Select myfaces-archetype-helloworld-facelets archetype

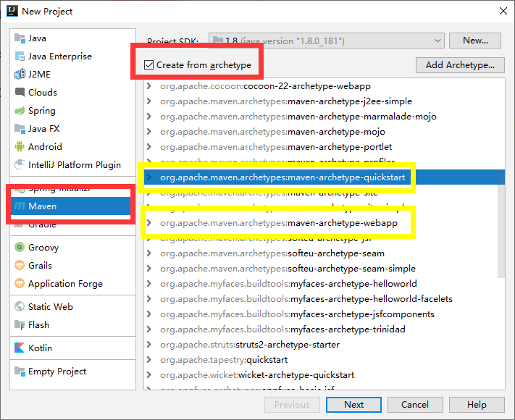pos(325,299)
